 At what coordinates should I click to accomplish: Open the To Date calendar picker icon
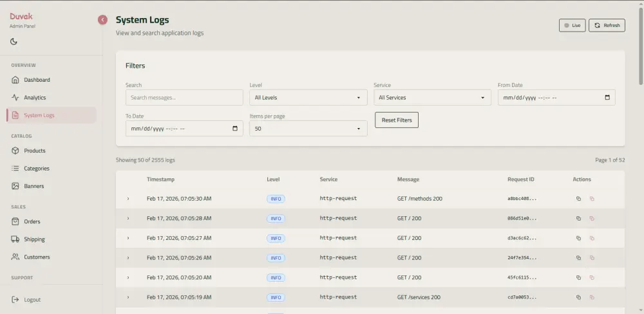pos(235,129)
